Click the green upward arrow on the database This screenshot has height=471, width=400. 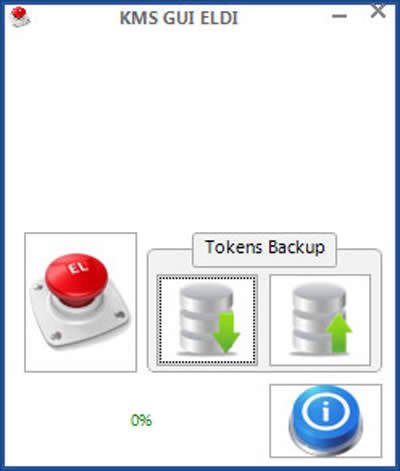pyautogui.click(x=339, y=333)
